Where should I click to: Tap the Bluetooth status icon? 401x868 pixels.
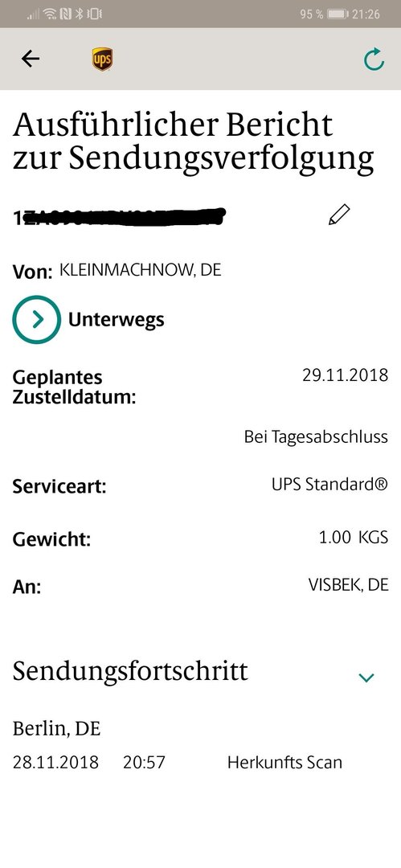tap(79, 14)
